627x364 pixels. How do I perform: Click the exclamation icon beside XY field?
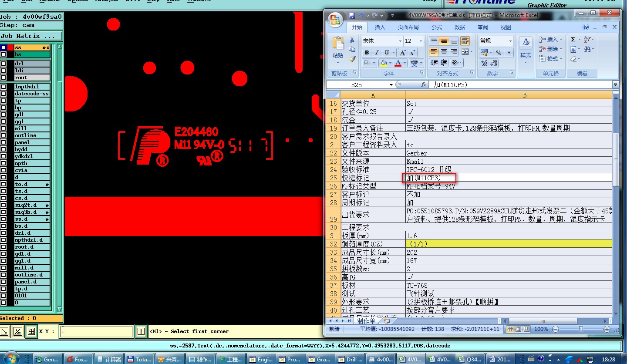click(141, 331)
